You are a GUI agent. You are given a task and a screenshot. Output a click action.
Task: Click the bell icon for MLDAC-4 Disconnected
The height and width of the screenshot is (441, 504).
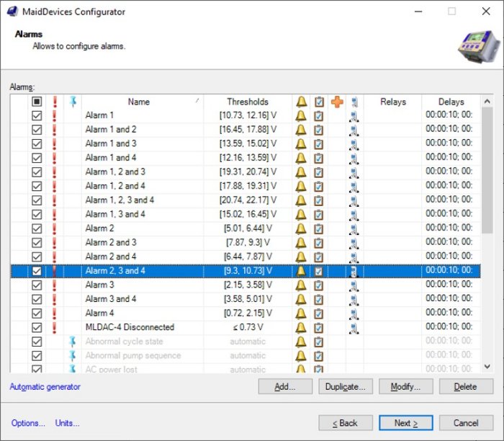tap(301, 327)
